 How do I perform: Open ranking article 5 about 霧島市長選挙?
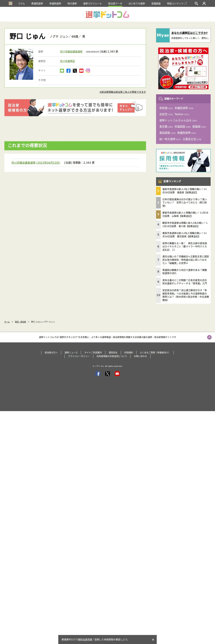point(183,235)
